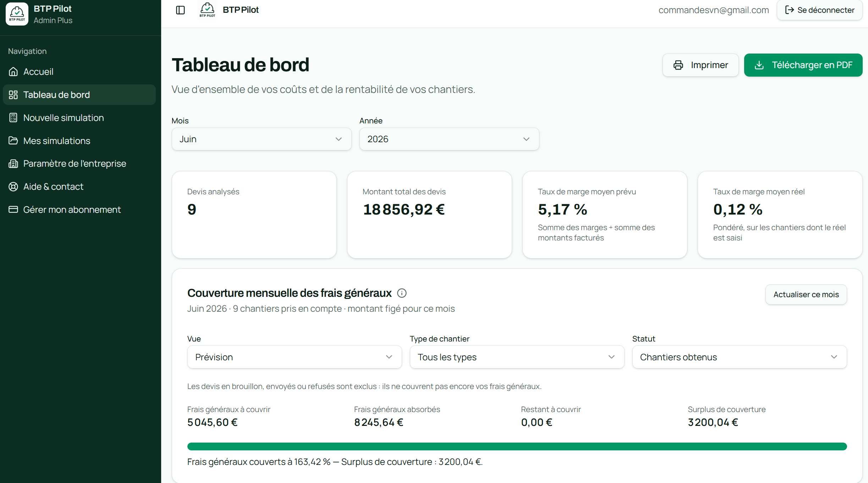The image size is (868, 483).
Task: Toggle the sidebar panel icon
Action: [x=180, y=10]
